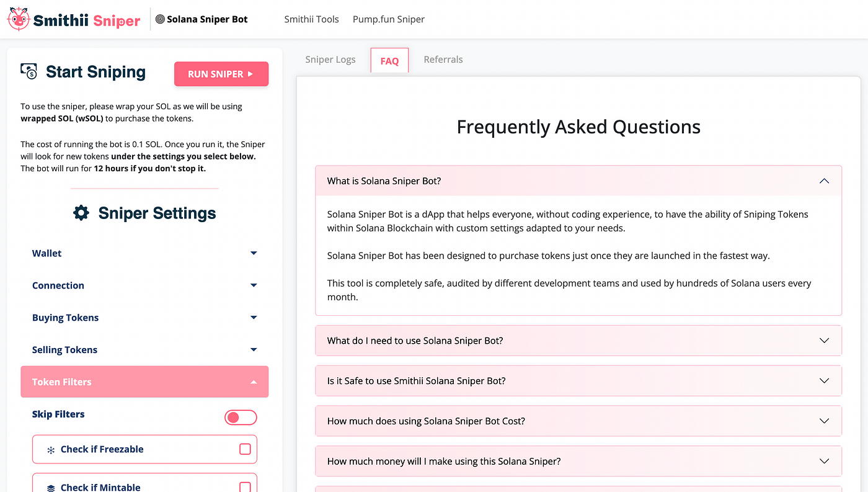Tick the Check if Freezable checkbox
This screenshot has width=868, height=492.
[245, 449]
